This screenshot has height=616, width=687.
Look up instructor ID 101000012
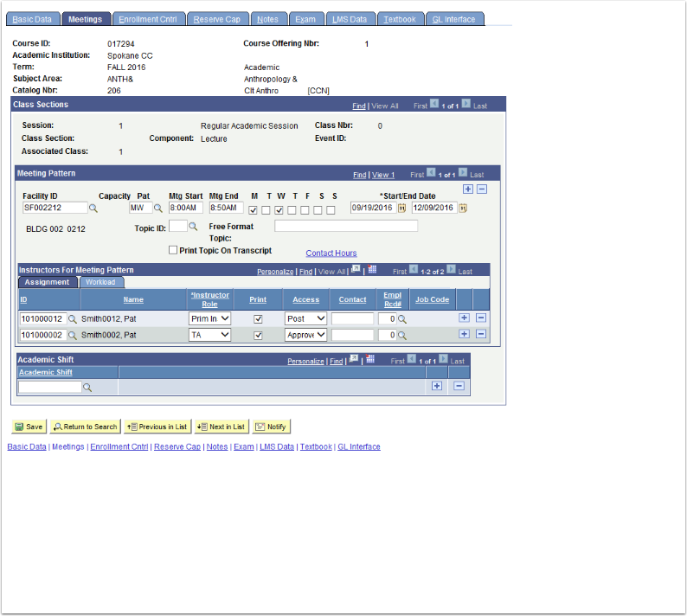pos(73,319)
